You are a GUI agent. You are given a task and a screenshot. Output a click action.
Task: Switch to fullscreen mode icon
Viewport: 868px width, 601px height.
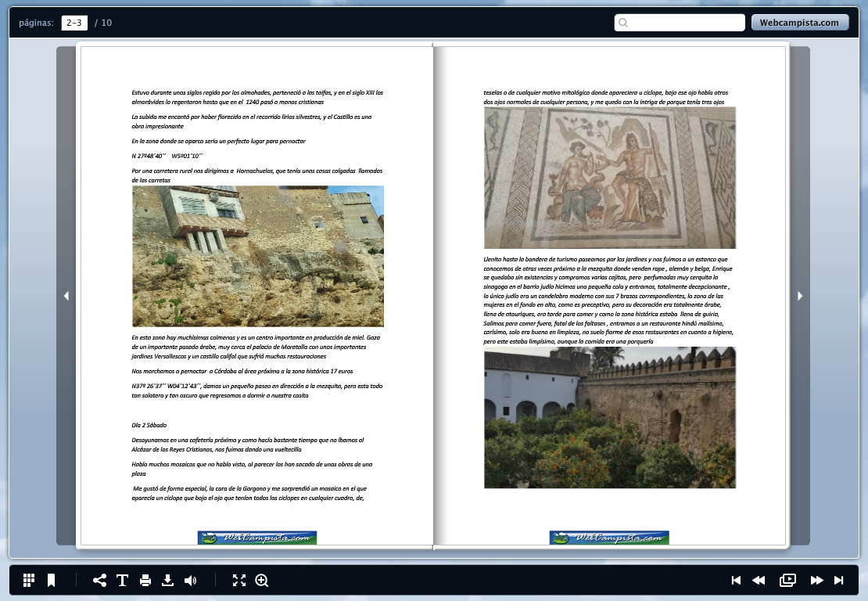pos(239,580)
